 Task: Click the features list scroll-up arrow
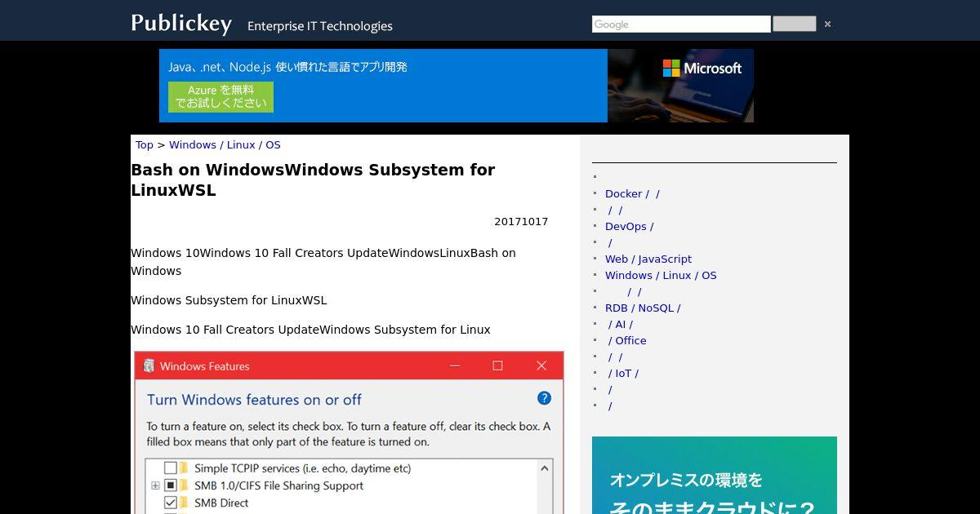(545, 468)
